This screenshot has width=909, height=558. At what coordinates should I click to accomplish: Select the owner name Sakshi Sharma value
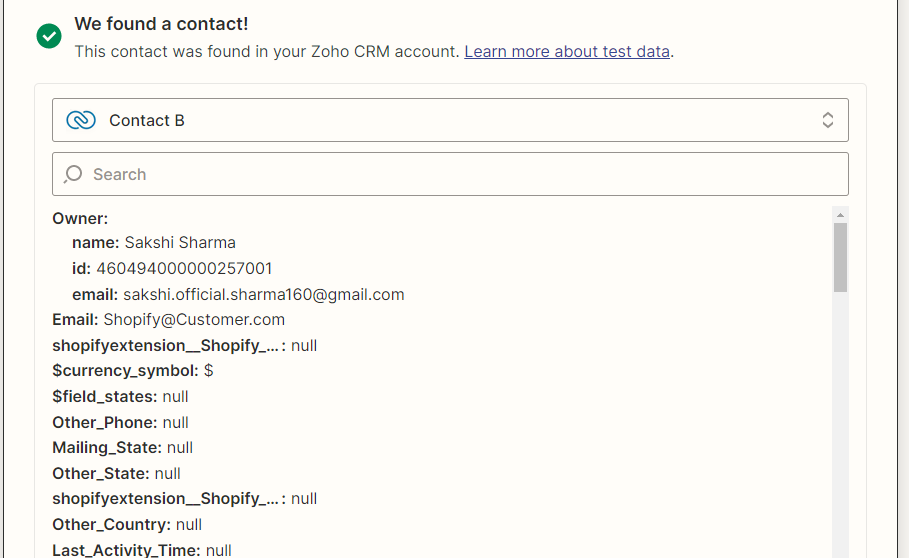180,242
